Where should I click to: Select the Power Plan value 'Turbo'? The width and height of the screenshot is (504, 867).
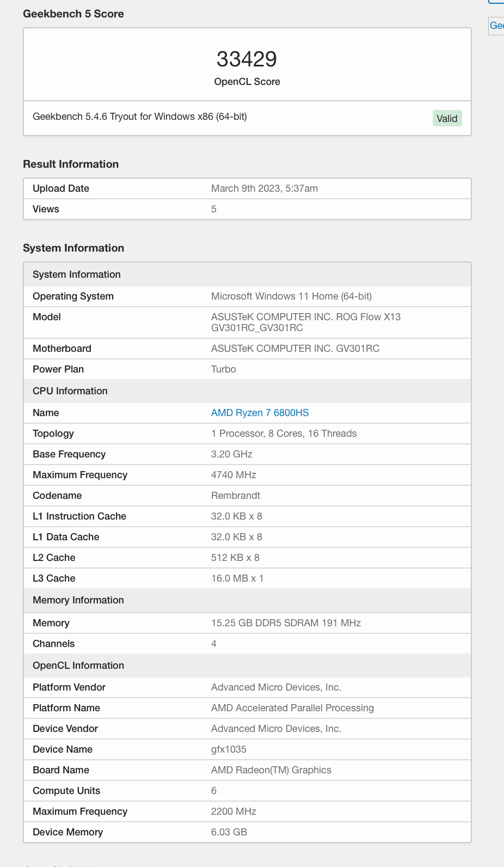(224, 369)
